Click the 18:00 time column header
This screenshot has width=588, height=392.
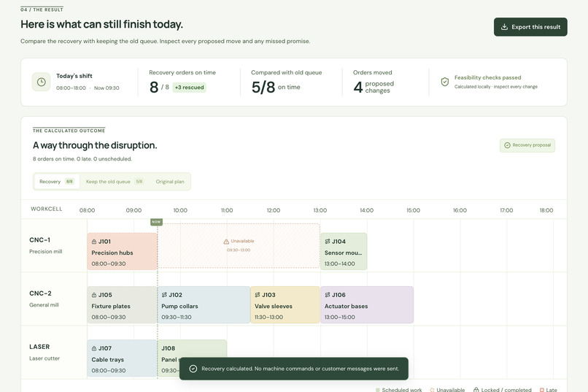point(546,210)
